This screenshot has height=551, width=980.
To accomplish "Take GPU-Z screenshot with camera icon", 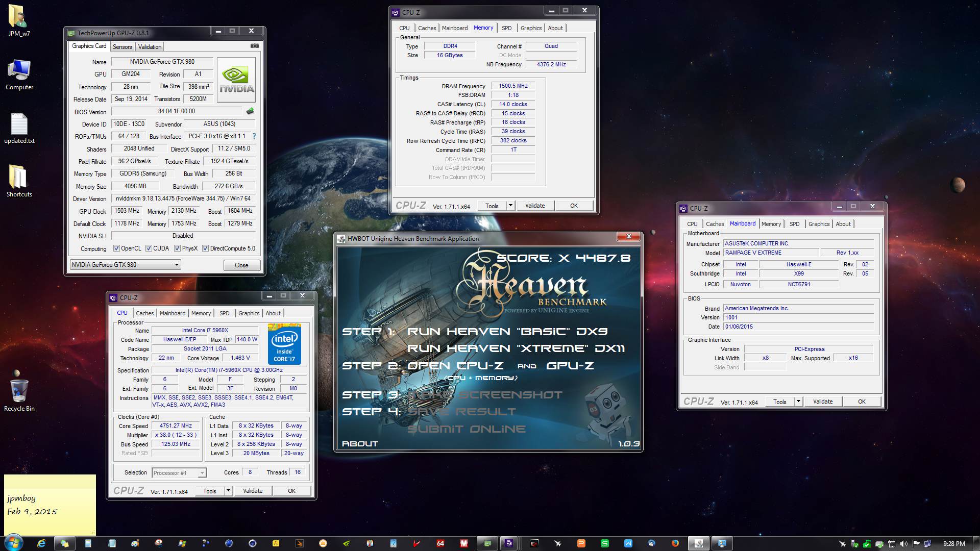I will pos(254,46).
